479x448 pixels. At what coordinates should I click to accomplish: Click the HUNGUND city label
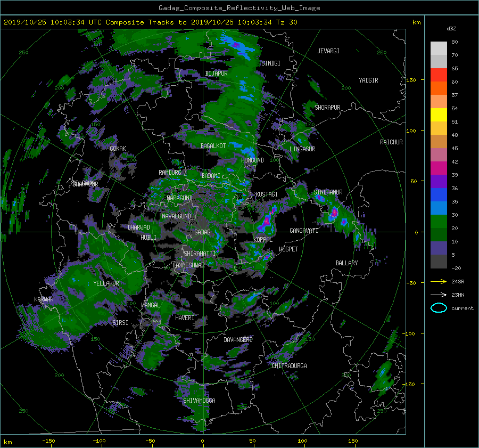(x=252, y=160)
